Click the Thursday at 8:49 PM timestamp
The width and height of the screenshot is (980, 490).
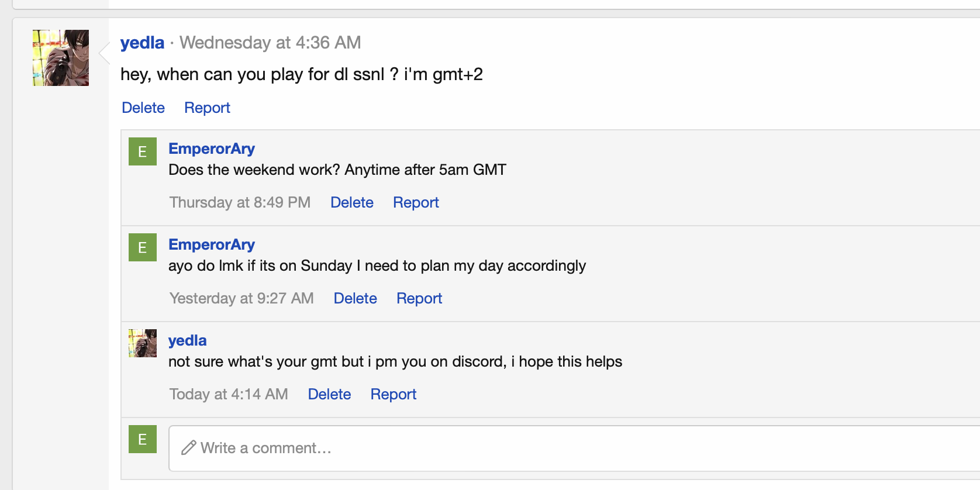click(x=240, y=202)
